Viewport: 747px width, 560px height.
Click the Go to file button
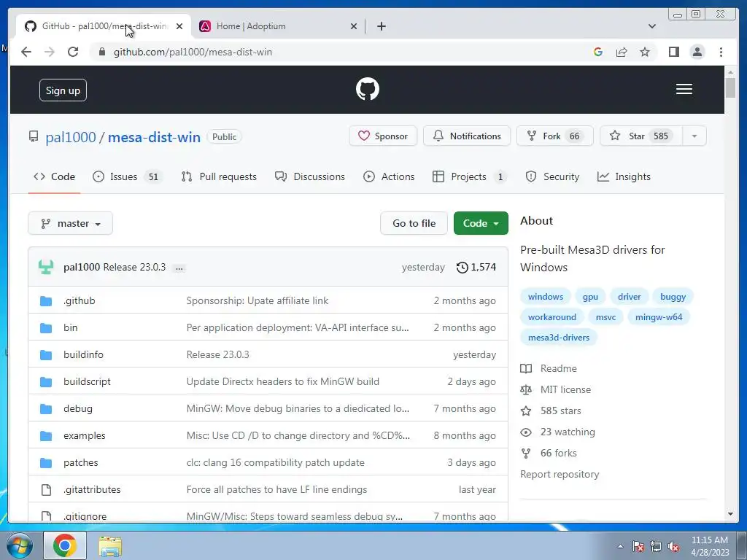point(414,223)
